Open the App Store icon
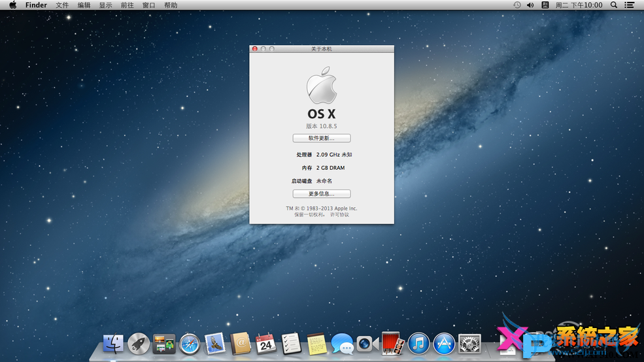This screenshot has height=362, width=644. [x=444, y=343]
